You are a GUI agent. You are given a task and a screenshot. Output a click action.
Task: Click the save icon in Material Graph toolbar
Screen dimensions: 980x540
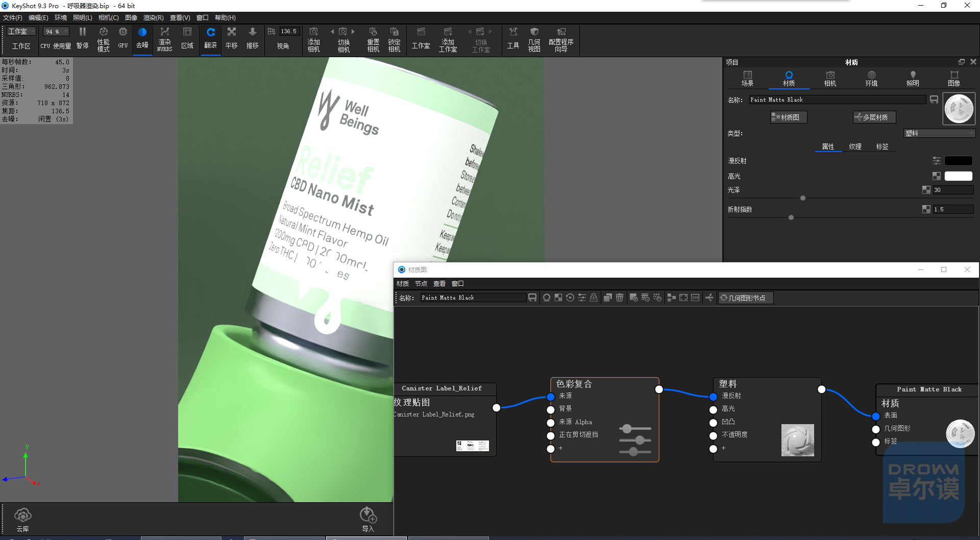(x=532, y=298)
